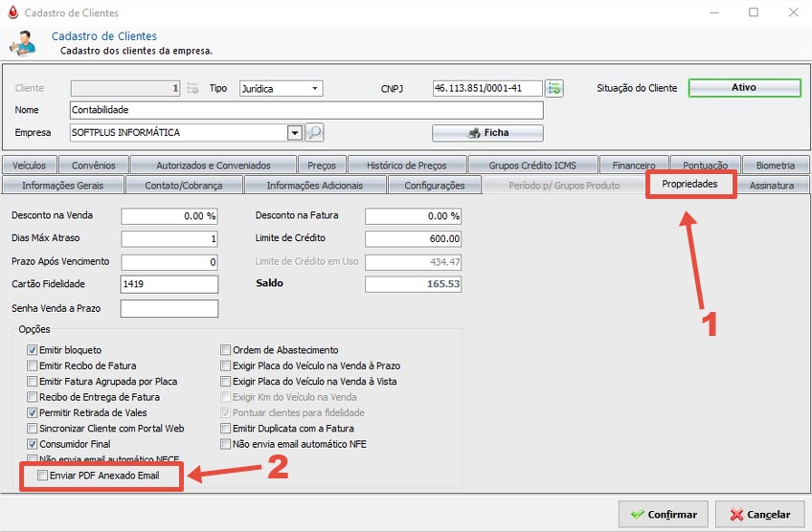The width and height of the screenshot is (812, 532).
Task: Open the Tipo dropdown showing Jurídica
Action: [282, 88]
